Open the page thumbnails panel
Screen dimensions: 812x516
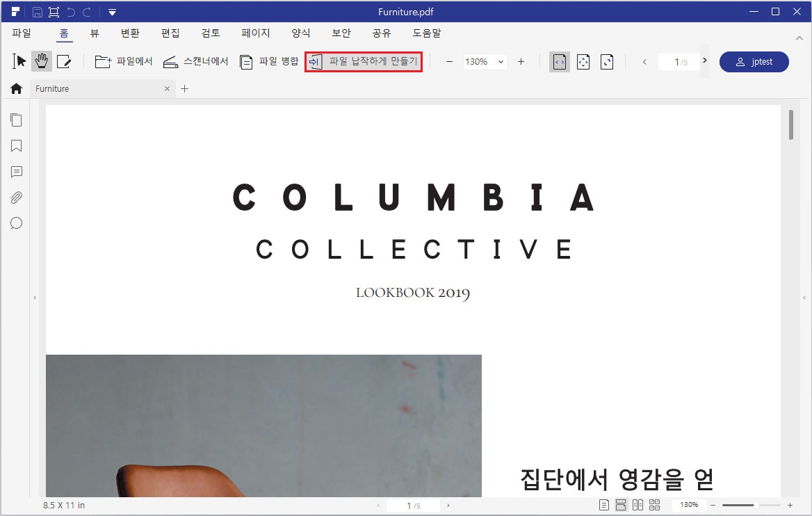tap(17, 120)
